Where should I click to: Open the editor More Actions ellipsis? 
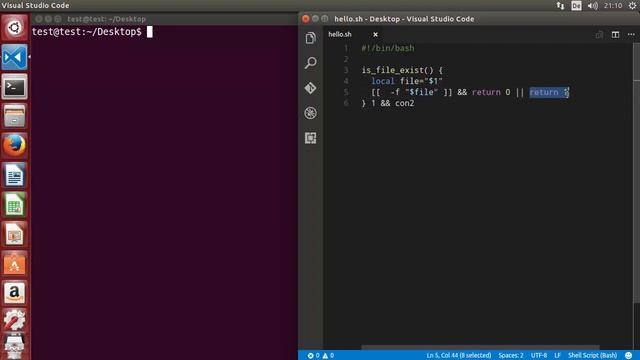631,35
